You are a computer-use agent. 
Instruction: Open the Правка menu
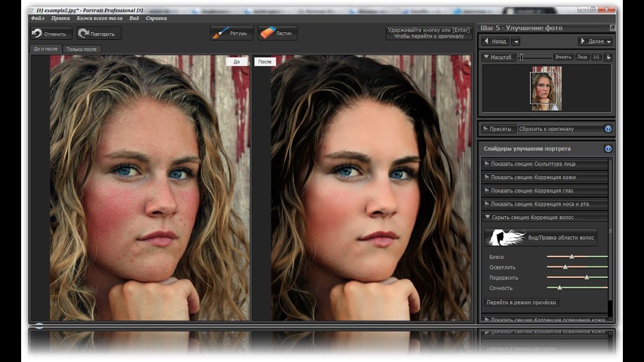[60, 18]
